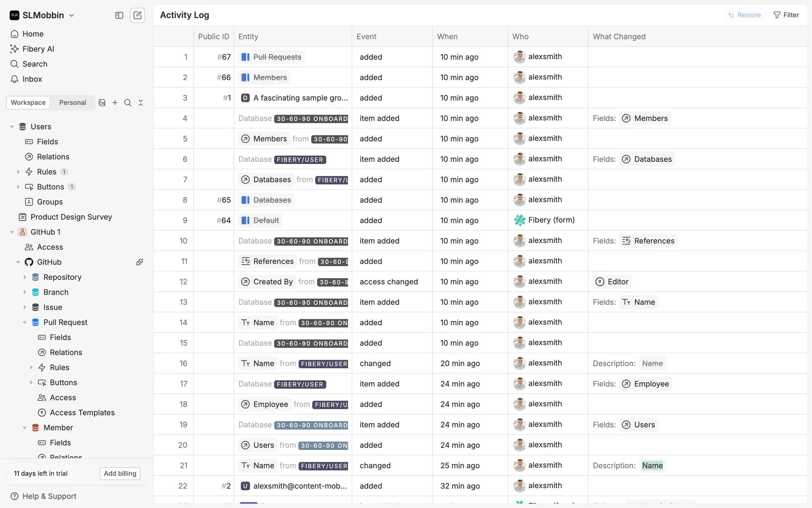Click the new entity compose icon

point(137,15)
